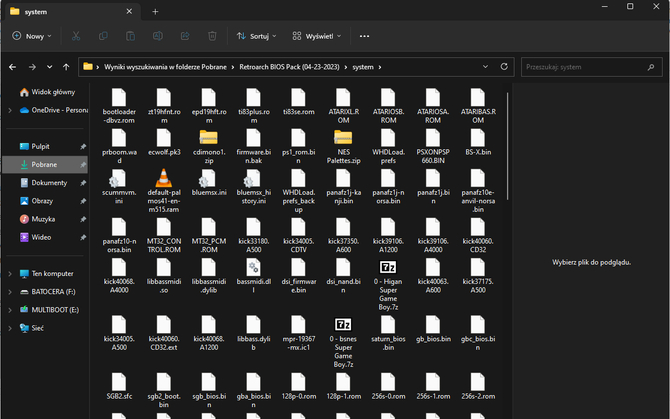Click chevron after system breadcrumb

[380, 67]
